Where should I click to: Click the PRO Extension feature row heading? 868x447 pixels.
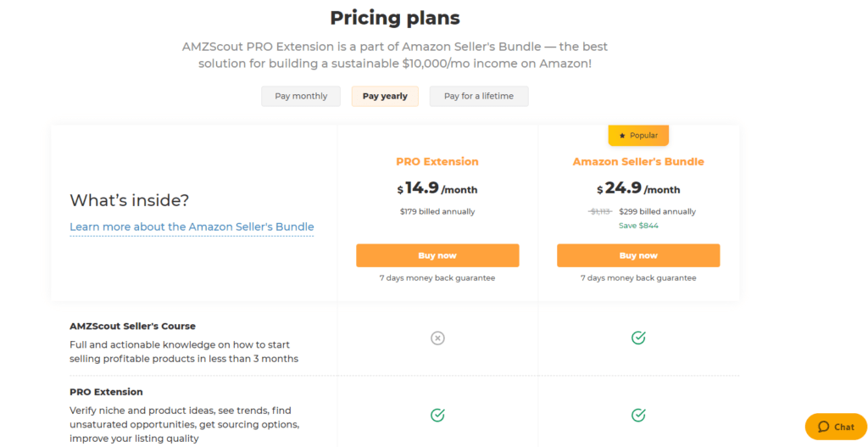(106, 392)
